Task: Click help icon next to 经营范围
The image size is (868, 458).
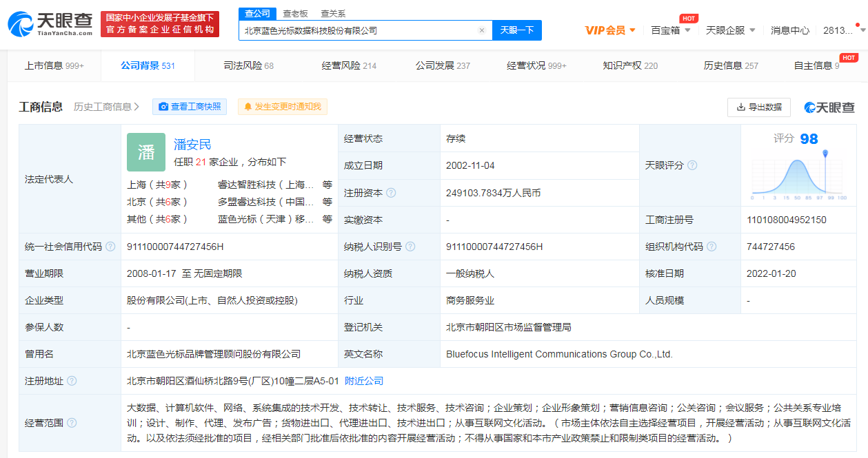Action: pos(72,423)
